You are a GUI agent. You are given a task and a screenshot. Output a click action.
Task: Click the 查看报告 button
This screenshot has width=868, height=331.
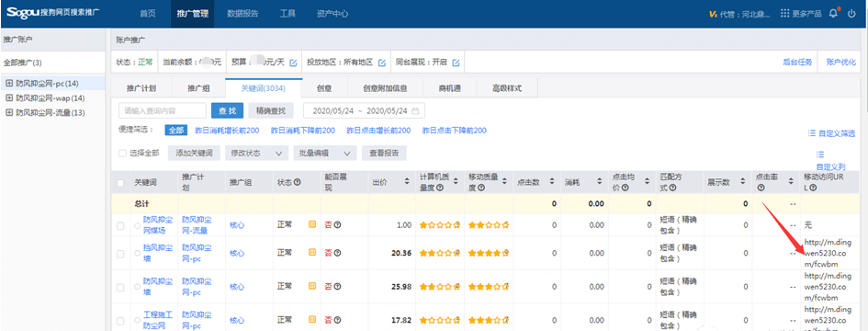[x=384, y=153]
